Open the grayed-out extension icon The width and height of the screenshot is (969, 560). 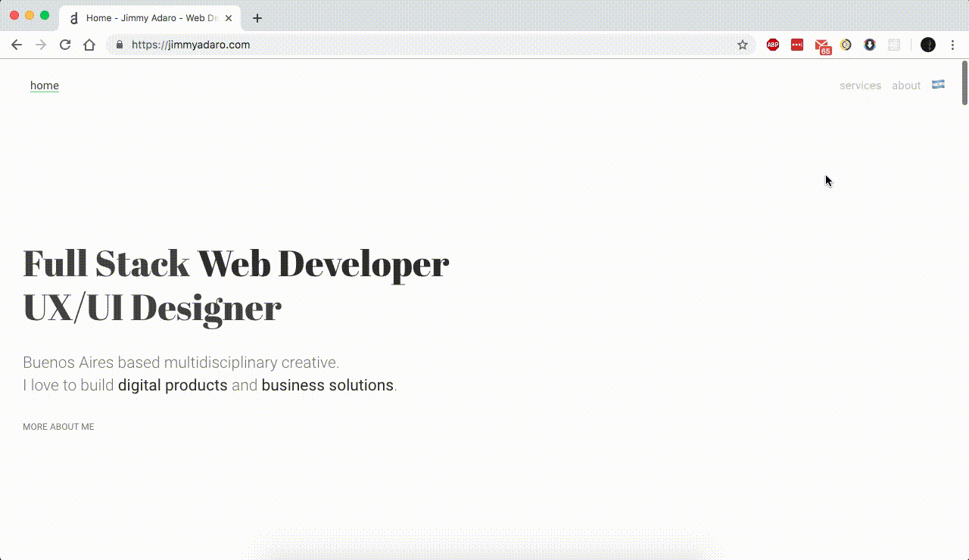pyautogui.click(x=894, y=45)
